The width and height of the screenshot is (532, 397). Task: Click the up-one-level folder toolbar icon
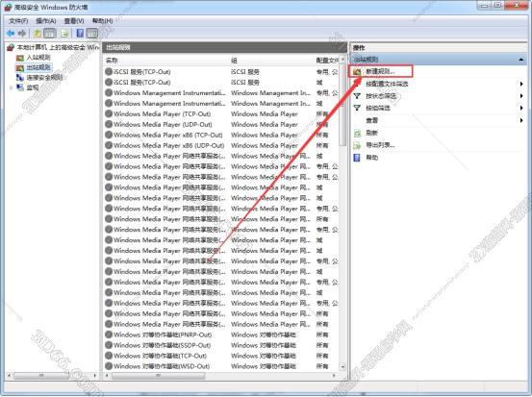click(37, 34)
